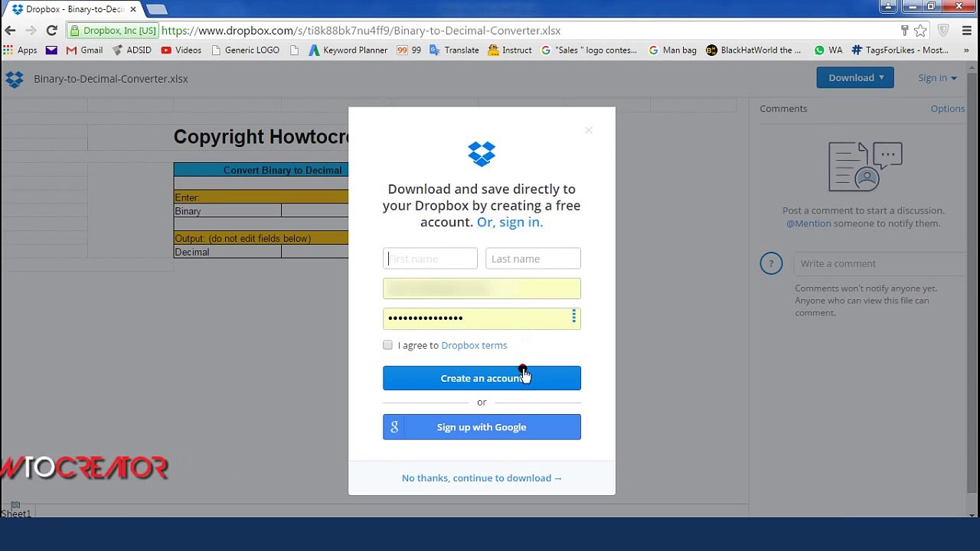980x551 pixels.
Task: Click the @Mention link in comments
Action: [808, 223]
